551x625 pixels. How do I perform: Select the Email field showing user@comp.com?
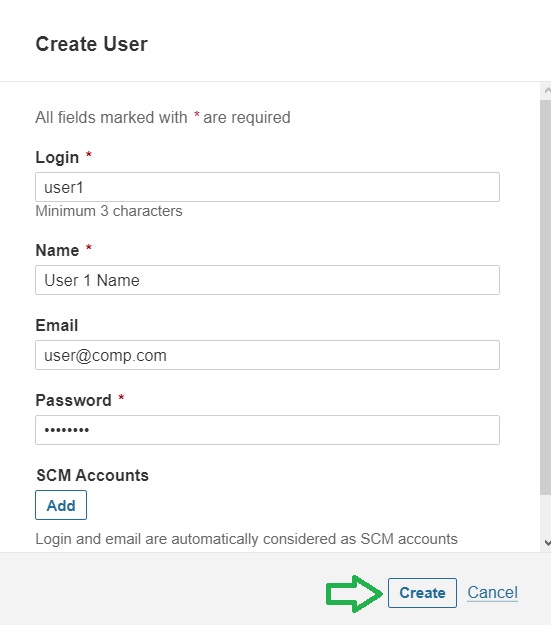pos(267,355)
